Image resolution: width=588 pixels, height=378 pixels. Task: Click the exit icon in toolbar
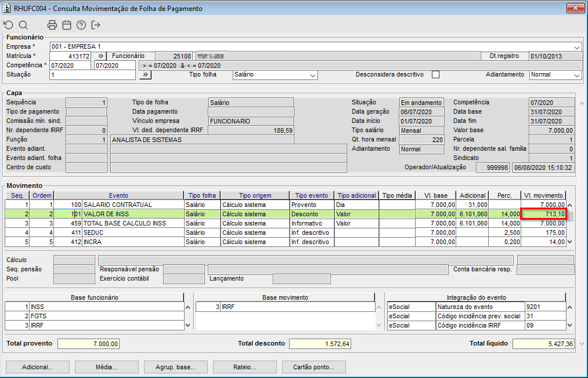point(96,25)
